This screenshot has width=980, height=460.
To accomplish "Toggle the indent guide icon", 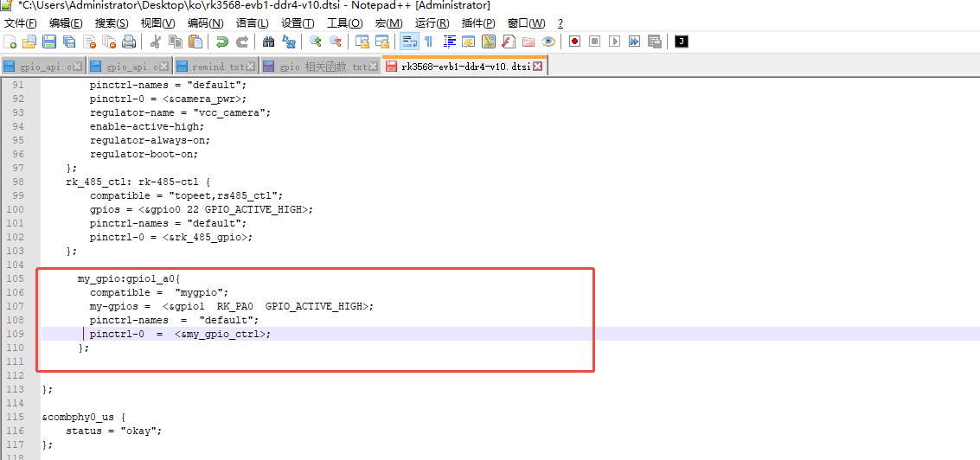I will tap(450, 42).
